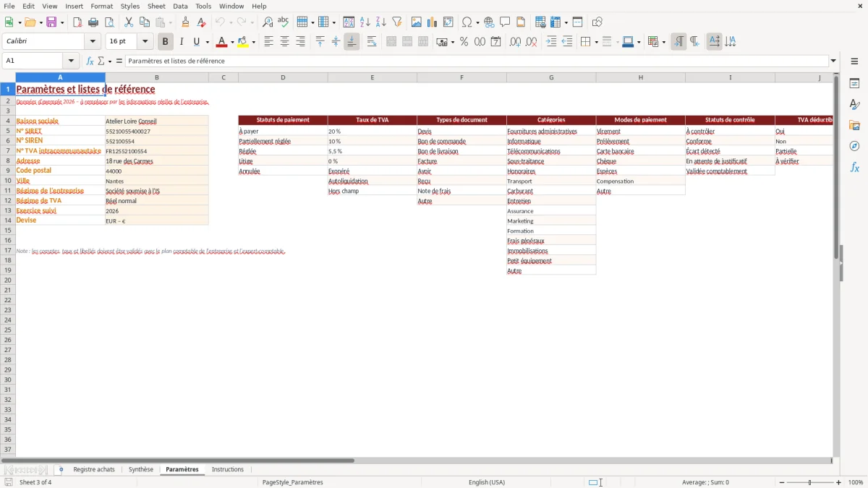
Task: Open borders dropdown arrow
Action: coord(595,42)
